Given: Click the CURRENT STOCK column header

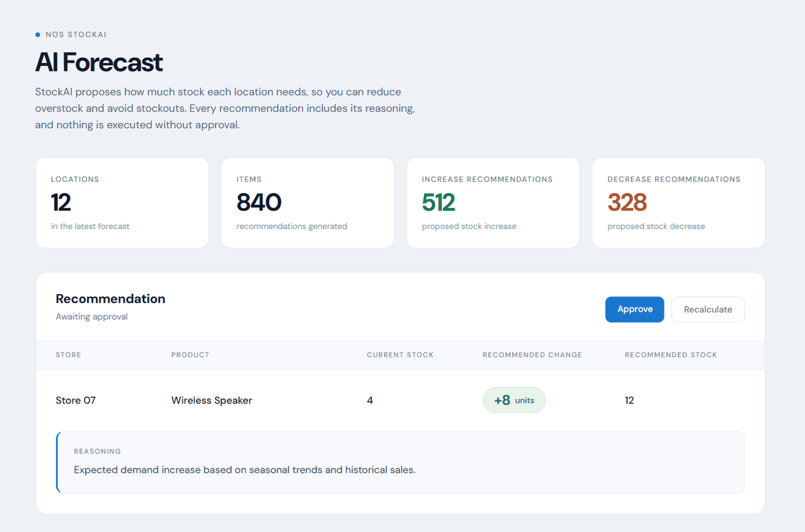Looking at the screenshot, I should click(x=400, y=355).
